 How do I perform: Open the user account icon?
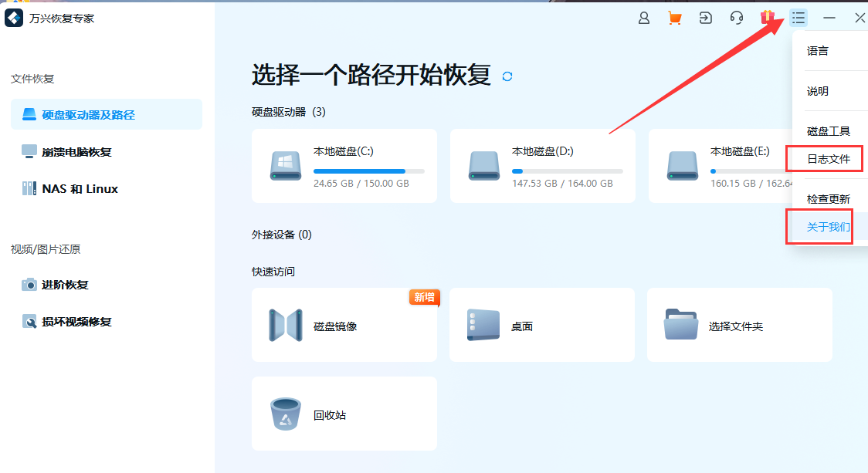[x=644, y=19]
